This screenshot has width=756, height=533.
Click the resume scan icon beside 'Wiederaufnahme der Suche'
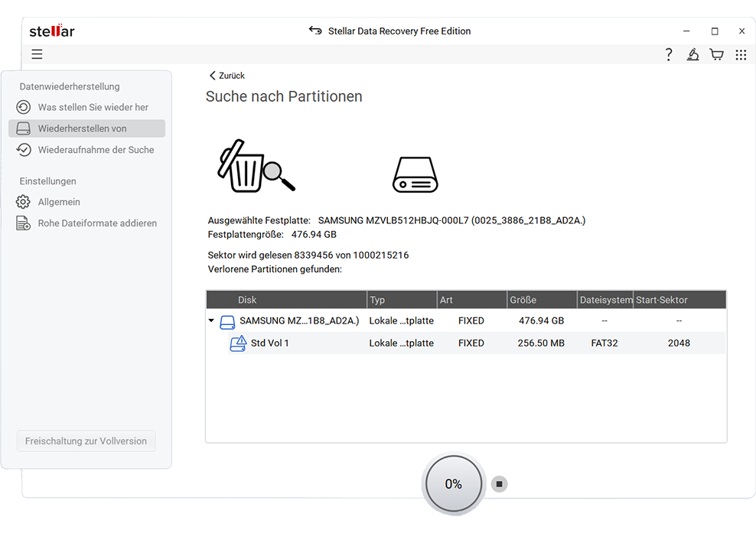click(x=23, y=150)
